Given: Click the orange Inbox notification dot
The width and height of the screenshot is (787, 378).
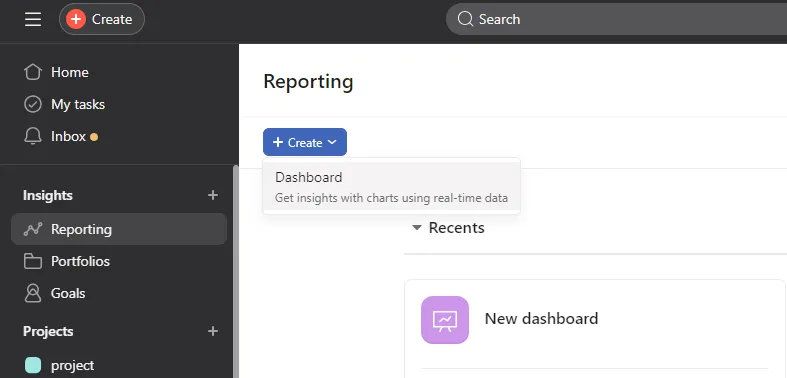Looking at the screenshot, I should point(94,137).
